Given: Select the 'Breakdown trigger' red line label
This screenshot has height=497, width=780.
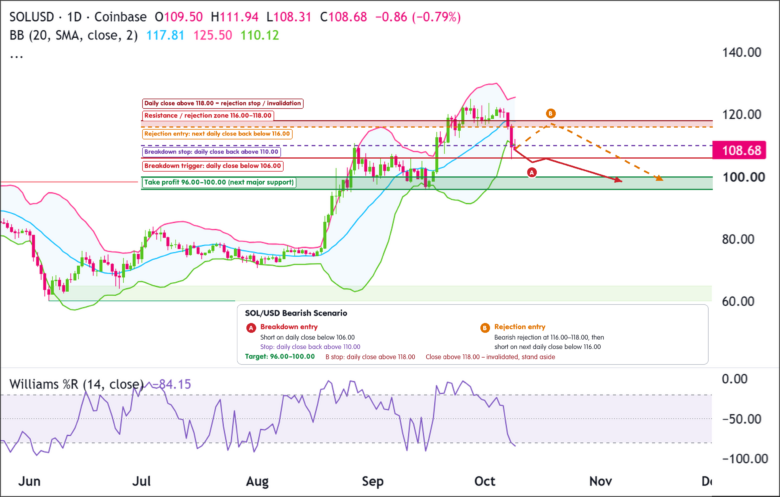Looking at the screenshot, I should point(213,166).
